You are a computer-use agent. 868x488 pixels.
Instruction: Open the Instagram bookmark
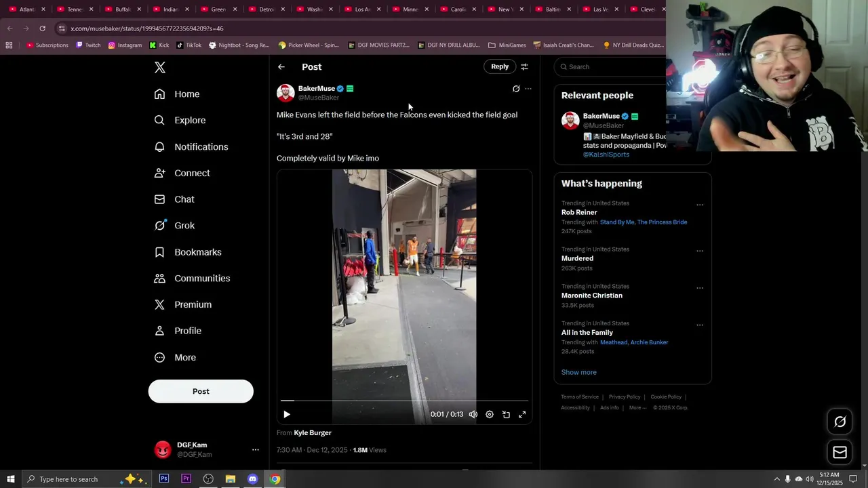[125, 45]
